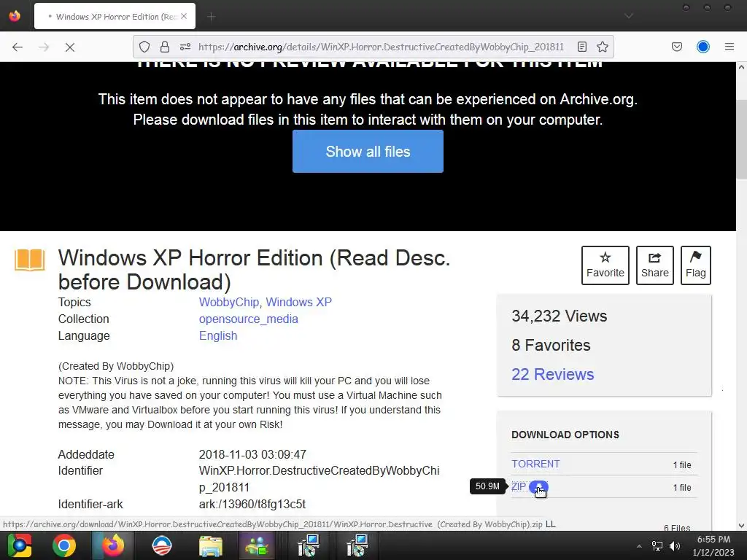Open the Pocket save icon

tap(677, 47)
